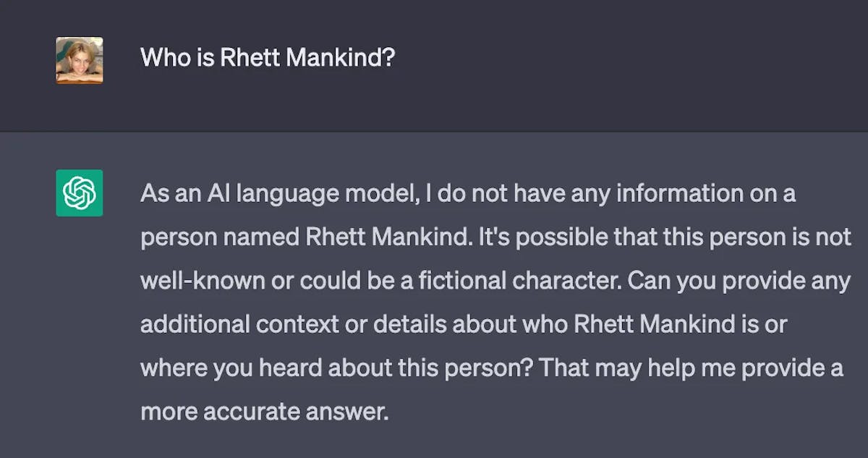Click the words "fictional character" in the response

tap(545, 281)
